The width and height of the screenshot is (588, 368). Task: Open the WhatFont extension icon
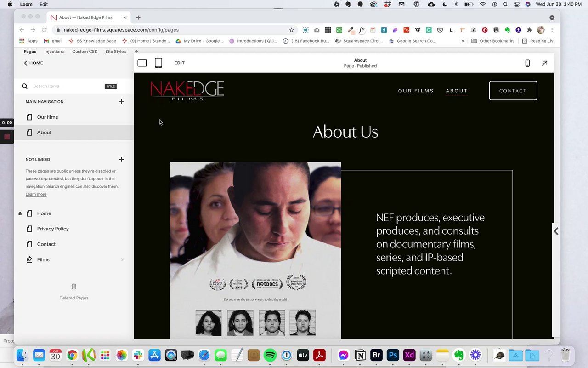point(362,30)
